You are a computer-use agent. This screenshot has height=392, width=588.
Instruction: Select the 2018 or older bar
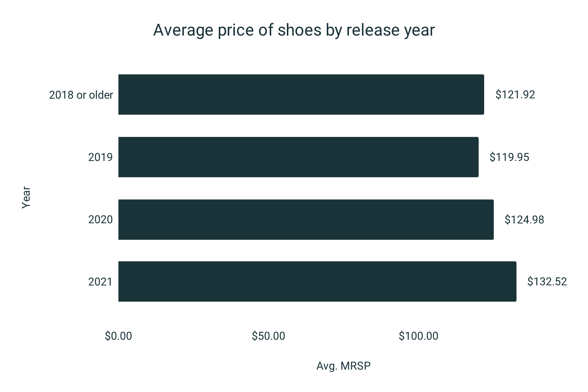pyautogui.click(x=301, y=95)
